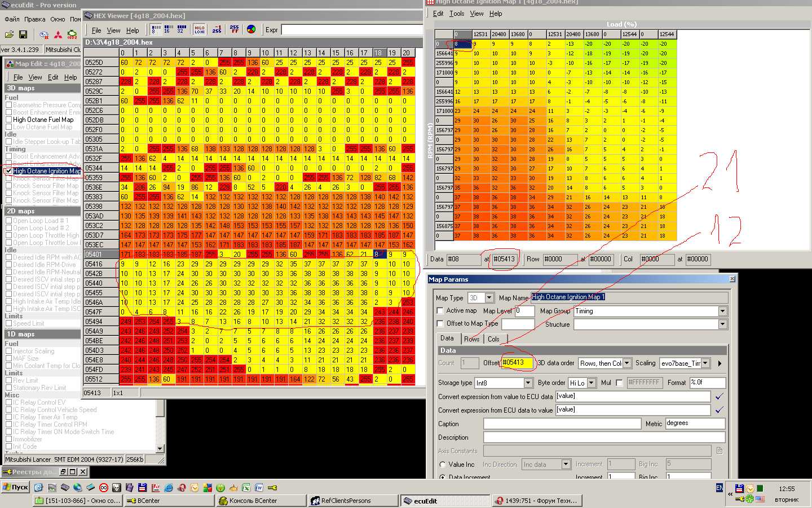Open Tools menu in Ignition Map window
The width and height of the screenshot is (812, 508).
[457, 14]
